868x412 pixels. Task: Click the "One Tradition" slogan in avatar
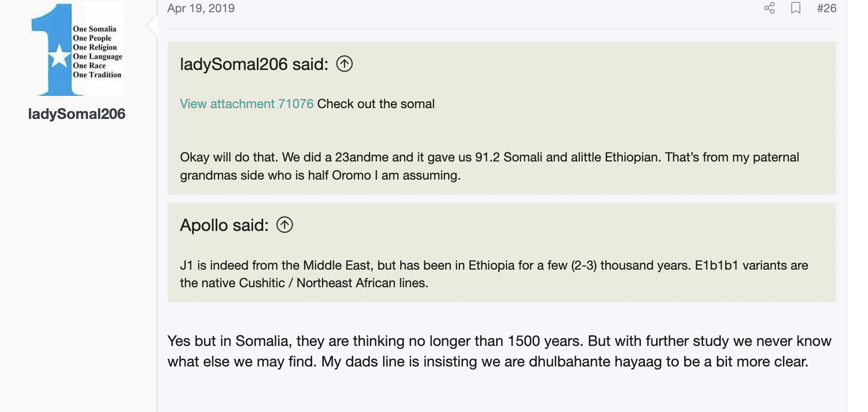[97, 75]
